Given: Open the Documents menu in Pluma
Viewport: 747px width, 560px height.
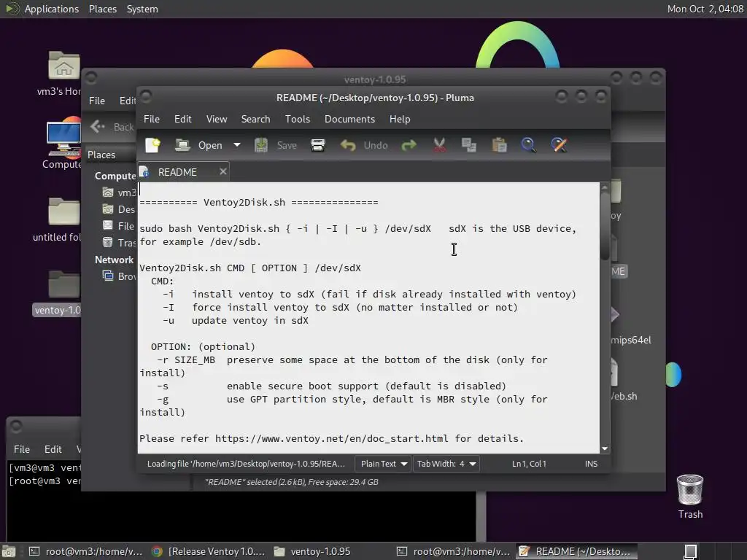Looking at the screenshot, I should pyautogui.click(x=349, y=119).
